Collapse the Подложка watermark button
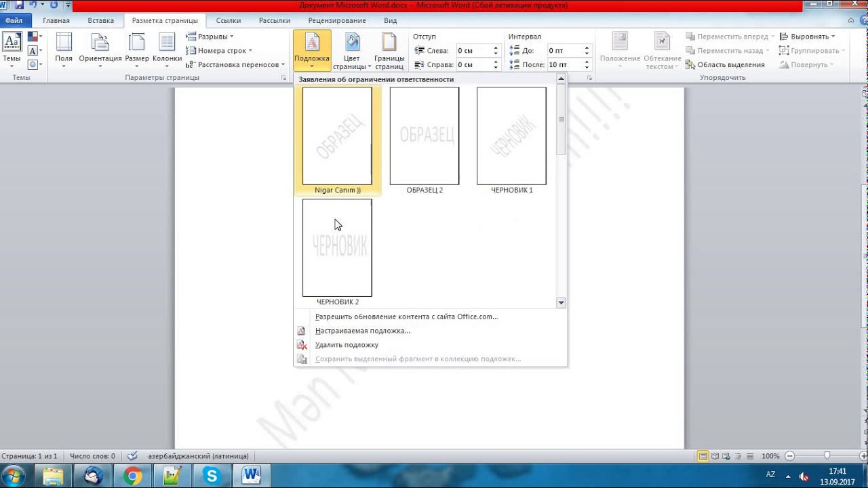This screenshot has height=488, width=868. [312, 50]
